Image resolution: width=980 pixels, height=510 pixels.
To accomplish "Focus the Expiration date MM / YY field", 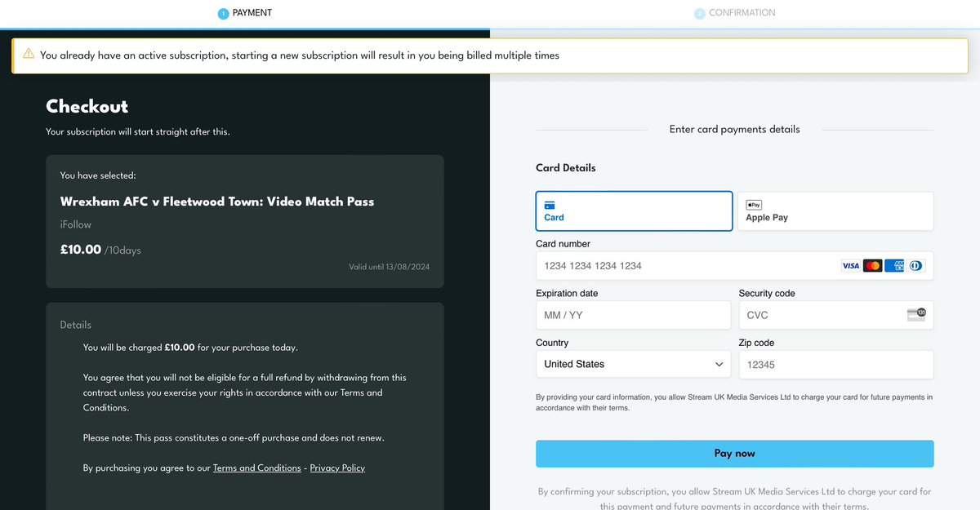I will pyautogui.click(x=633, y=315).
